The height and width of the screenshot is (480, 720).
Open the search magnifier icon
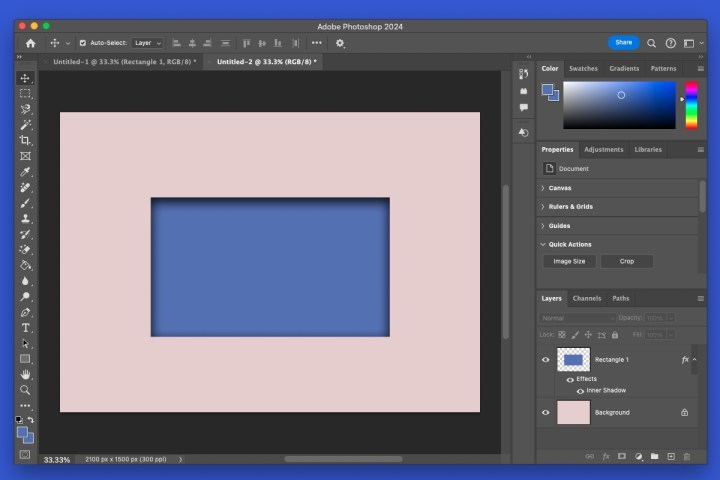coord(652,43)
